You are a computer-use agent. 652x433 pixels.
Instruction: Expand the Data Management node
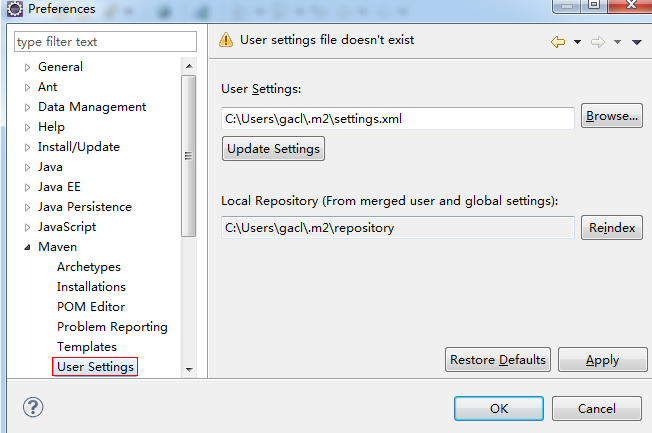[27, 107]
